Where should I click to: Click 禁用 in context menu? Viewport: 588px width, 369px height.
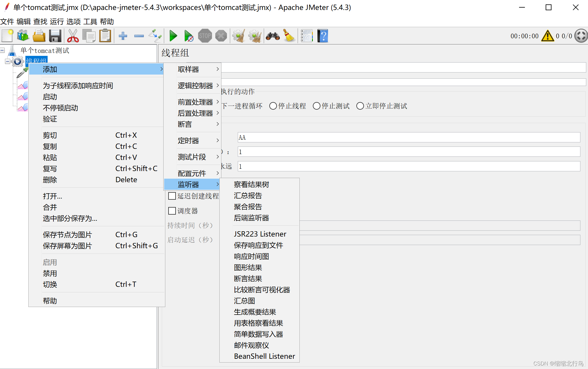click(x=97, y=273)
